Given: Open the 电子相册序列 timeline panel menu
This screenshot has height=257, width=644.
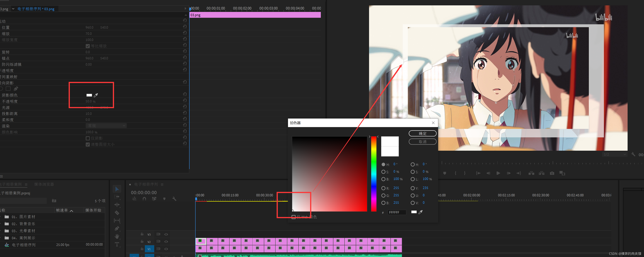Looking at the screenshot, I should click(x=162, y=184).
